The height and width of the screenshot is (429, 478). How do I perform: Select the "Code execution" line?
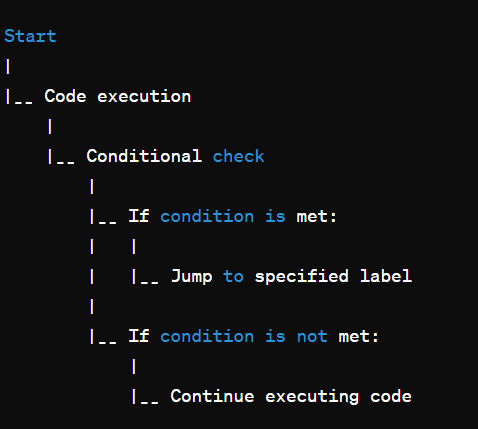tap(118, 96)
